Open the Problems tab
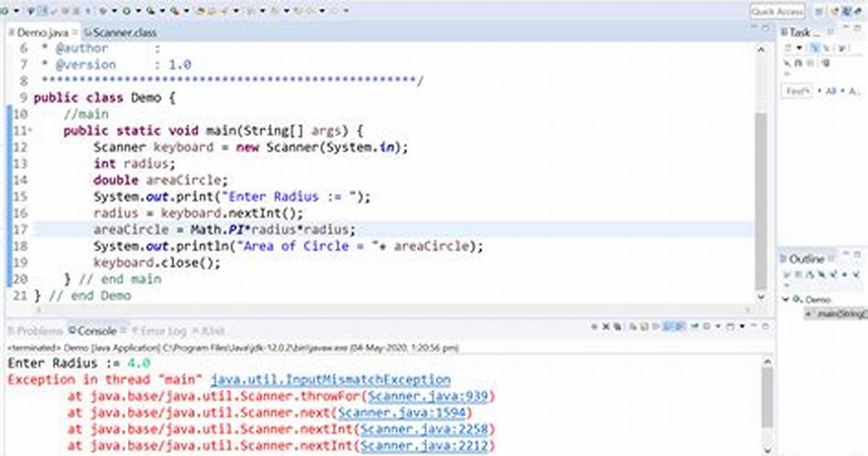Viewport: 868px width, 456px height. [36, 331]
